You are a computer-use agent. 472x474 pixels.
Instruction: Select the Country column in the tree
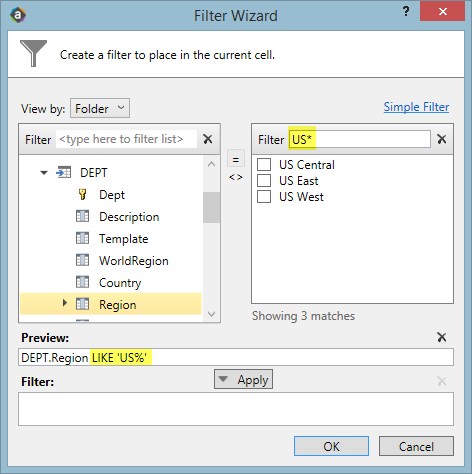(120, 283)
